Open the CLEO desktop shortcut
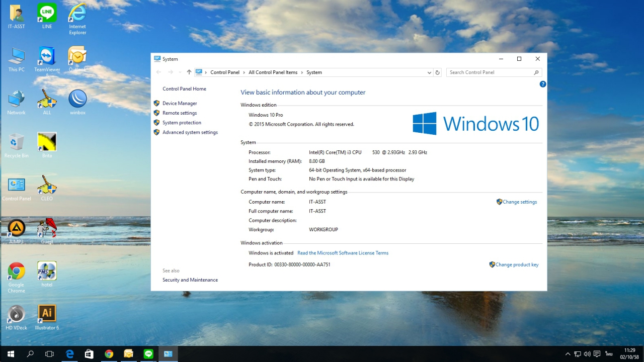 coord(47,189)
